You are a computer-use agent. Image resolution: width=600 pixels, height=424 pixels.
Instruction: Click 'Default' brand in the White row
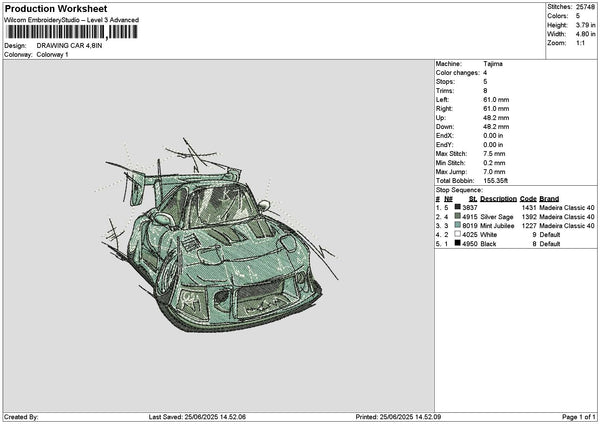(x=550, y=235)
